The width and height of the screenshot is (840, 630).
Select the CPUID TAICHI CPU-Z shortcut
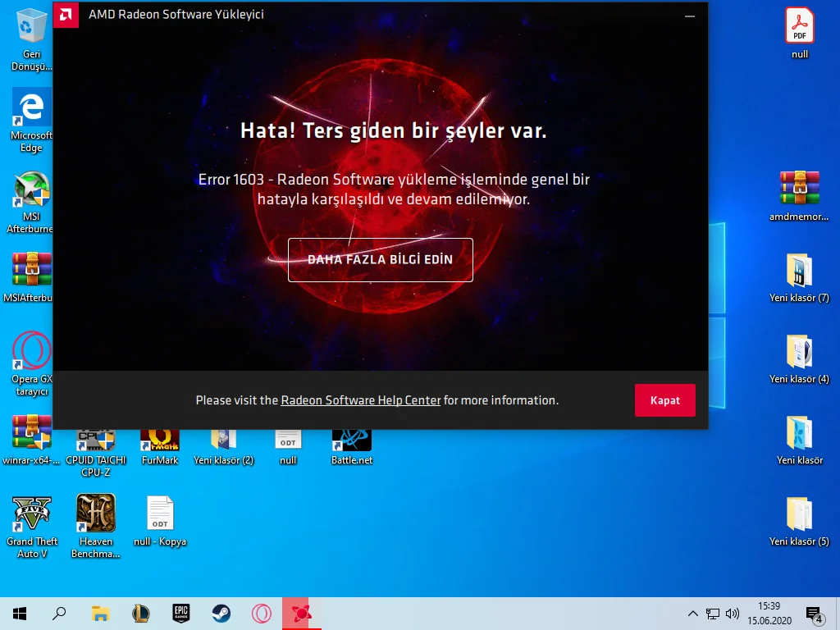[95, 452]
